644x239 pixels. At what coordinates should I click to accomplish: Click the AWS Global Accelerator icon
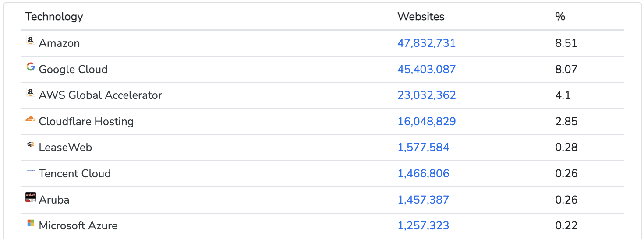30,93
